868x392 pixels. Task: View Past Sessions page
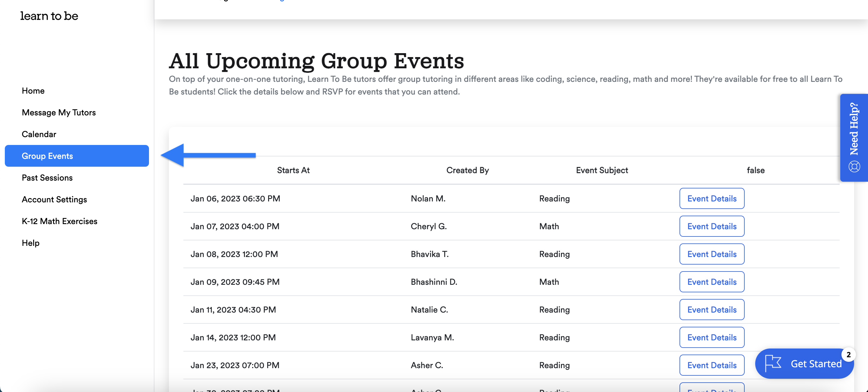(x=47, y=178)
